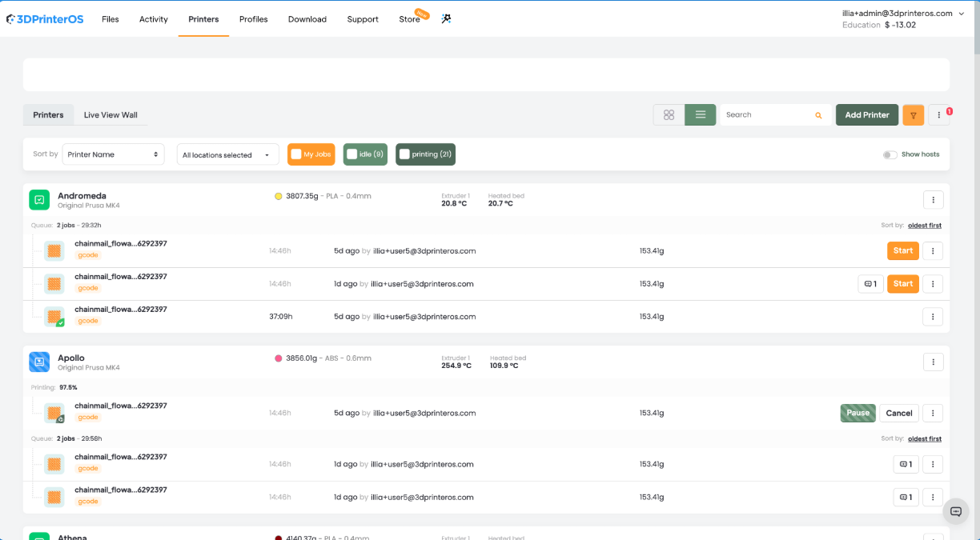Click gcode tag on Apollo printing job
Screen dimensions: 980x540
point(88,418)
